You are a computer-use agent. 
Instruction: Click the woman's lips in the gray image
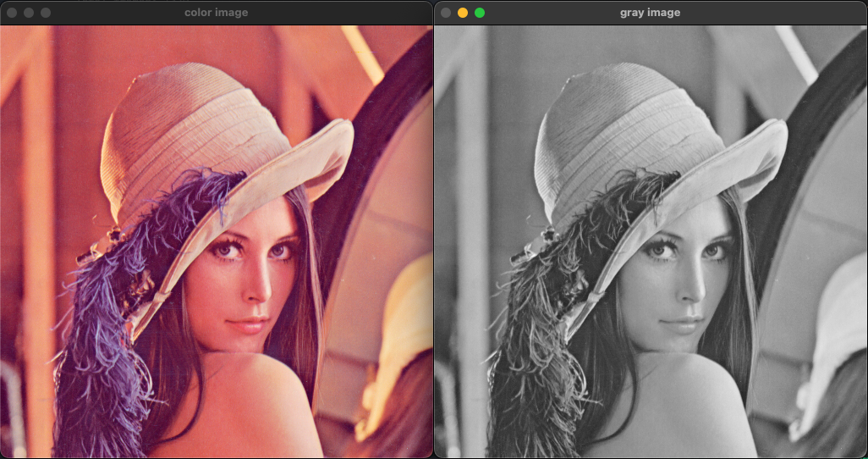682,324
